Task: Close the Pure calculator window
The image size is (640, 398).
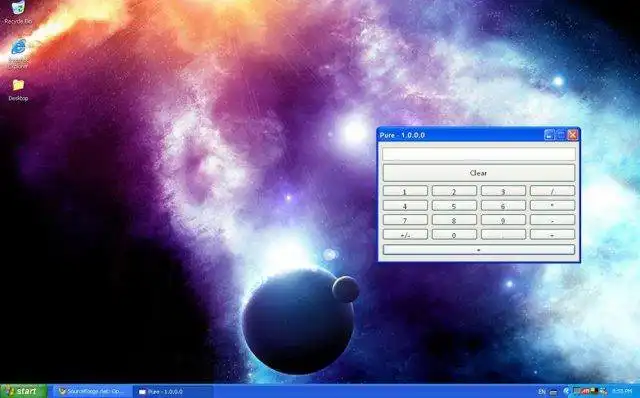Action: coord(573,135)
